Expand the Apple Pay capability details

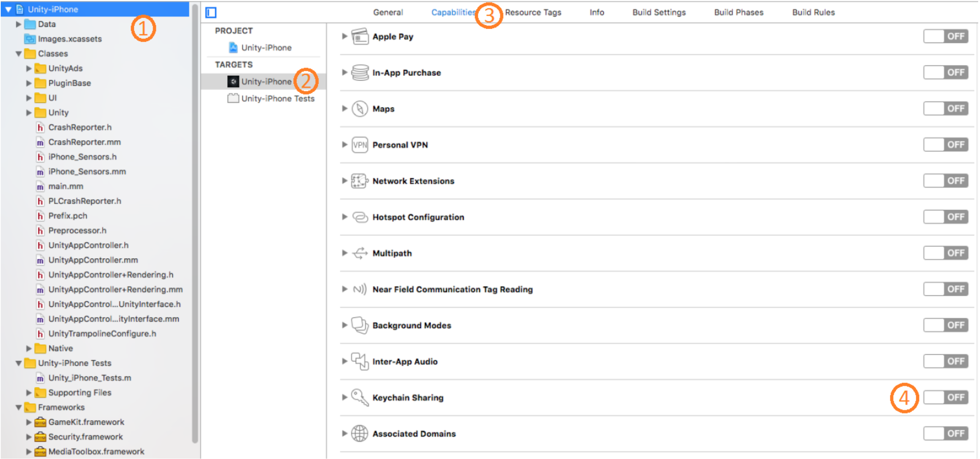coord(345,37)
